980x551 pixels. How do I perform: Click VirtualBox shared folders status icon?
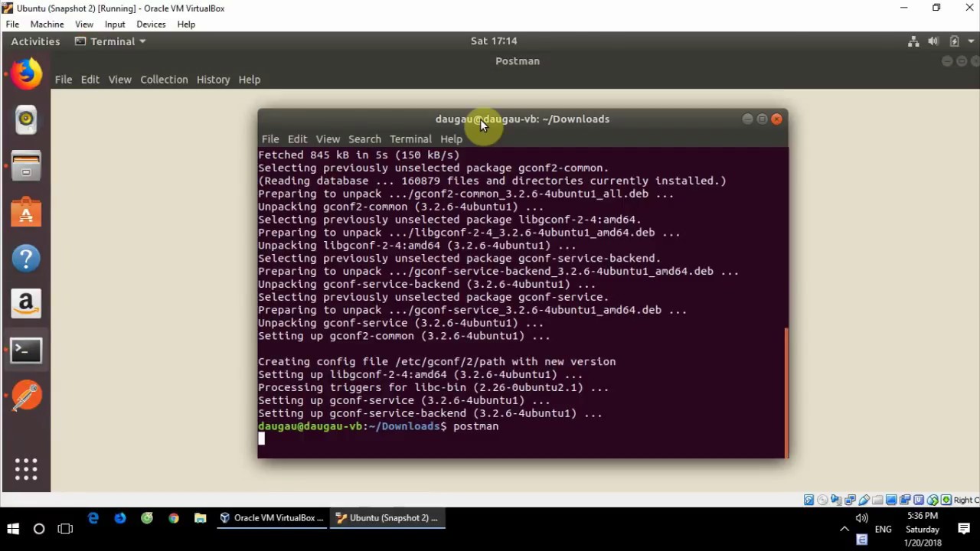[877, 500]
